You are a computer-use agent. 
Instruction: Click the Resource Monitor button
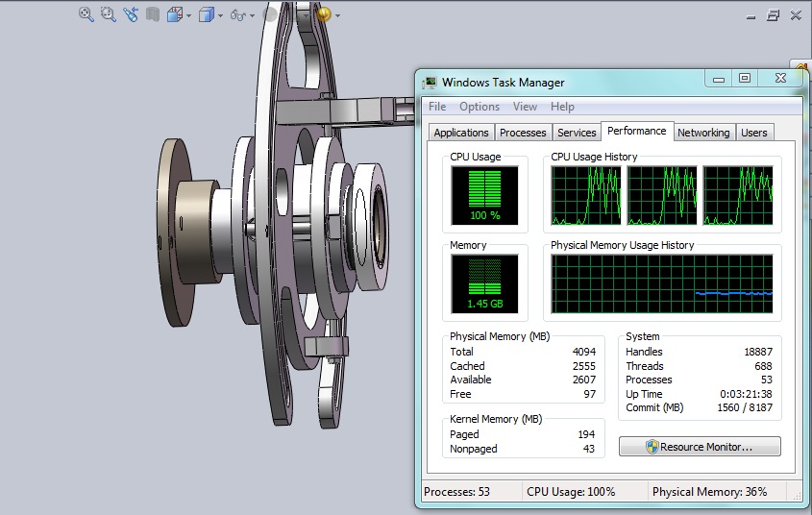[x=700, y=447]
